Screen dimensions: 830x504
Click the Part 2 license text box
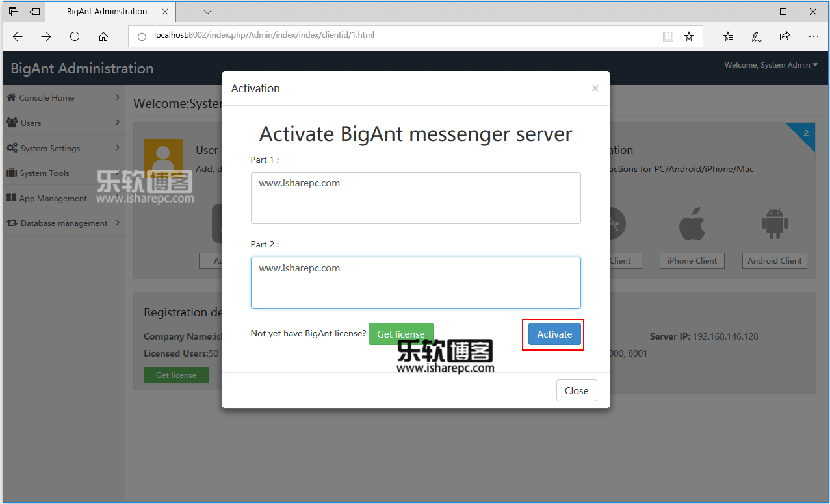point(416,283)
